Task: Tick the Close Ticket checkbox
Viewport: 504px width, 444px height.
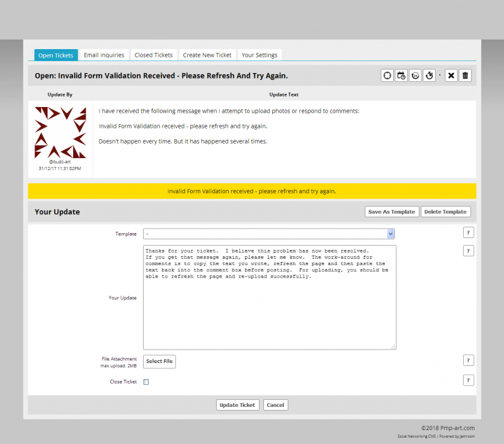Action: [146, 382]
